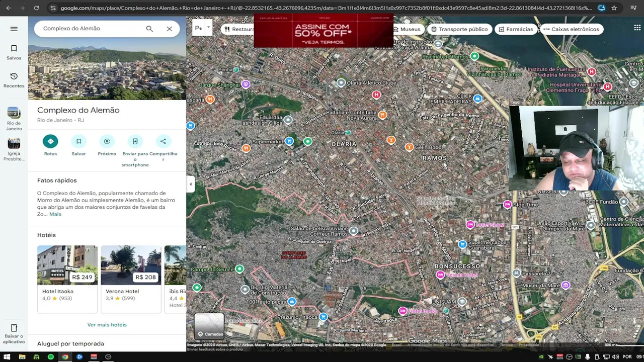Click the Piscinão de Ramos pin
The height and width of the screenshot is (362, 644).
(x=474, y=56)
